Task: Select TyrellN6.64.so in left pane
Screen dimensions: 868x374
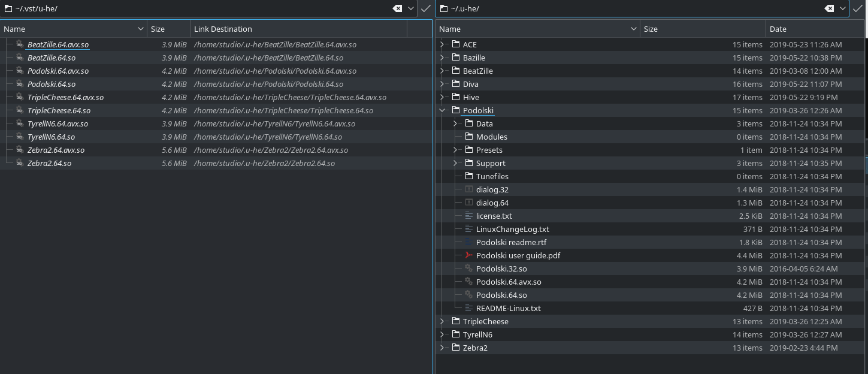Action: click(51, 137)
